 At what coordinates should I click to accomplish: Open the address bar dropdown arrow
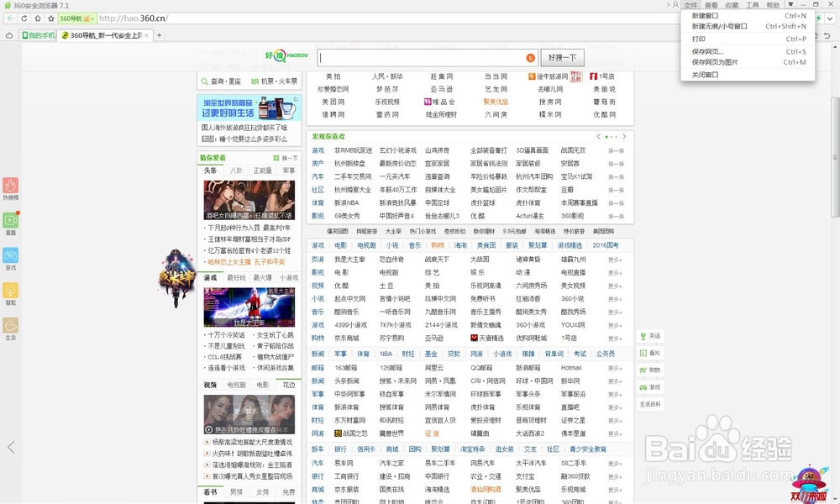coord(830,18)
